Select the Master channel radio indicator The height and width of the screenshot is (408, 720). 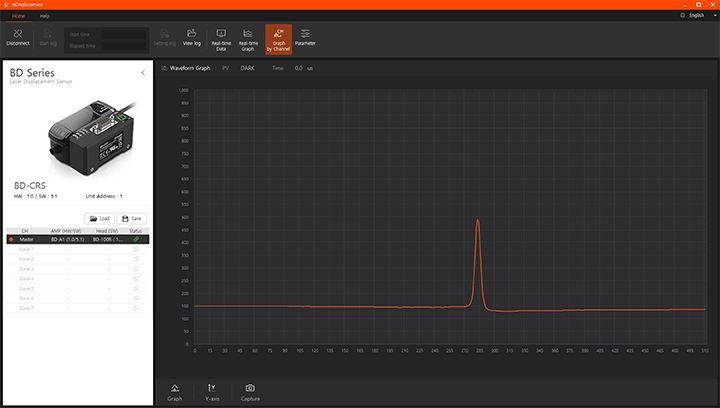pos(11,240)
